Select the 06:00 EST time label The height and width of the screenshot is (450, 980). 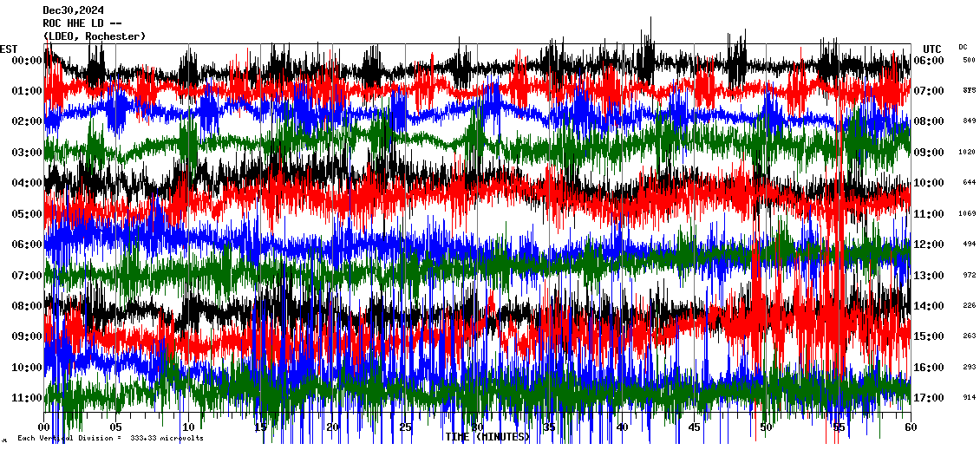(26, 245)
